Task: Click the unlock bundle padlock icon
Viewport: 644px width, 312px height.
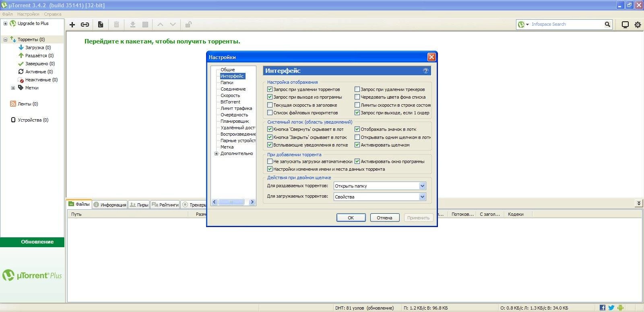Action: [x=188, y=25]
